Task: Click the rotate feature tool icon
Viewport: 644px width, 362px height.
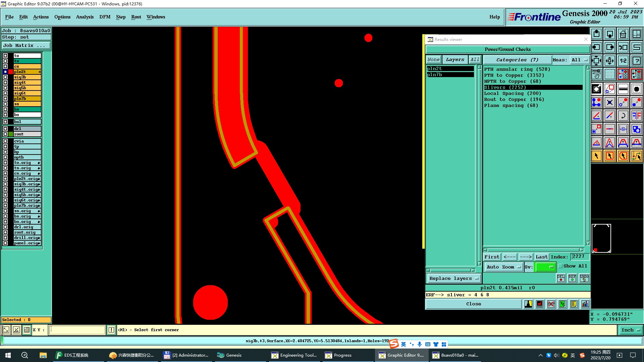Action: tap(623, 116)
